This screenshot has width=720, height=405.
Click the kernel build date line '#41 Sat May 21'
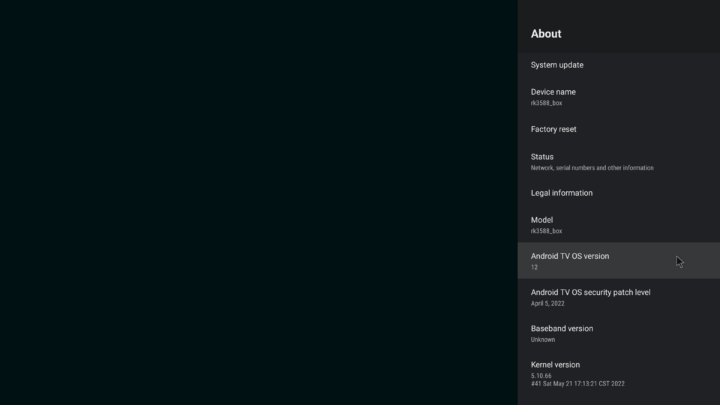(x=578, y=383)
